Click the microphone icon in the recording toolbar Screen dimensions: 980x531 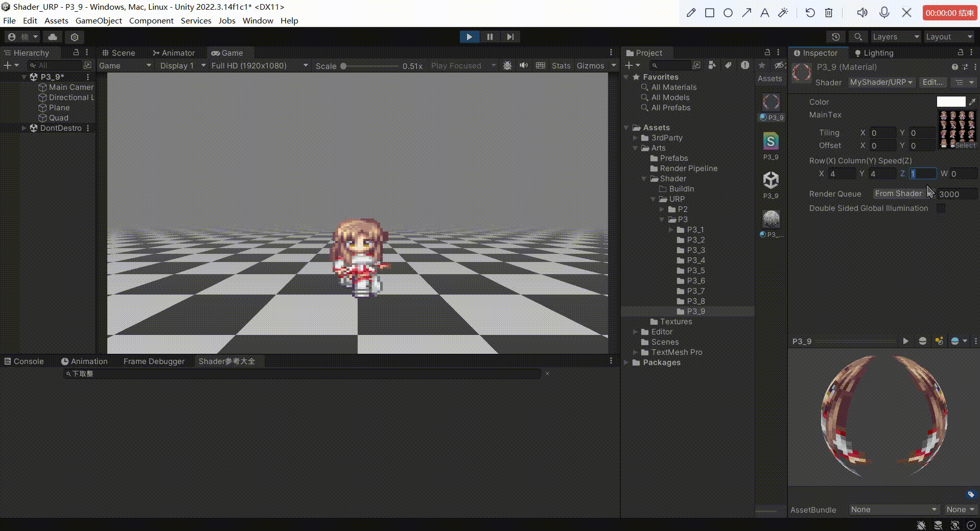[884, 12]
